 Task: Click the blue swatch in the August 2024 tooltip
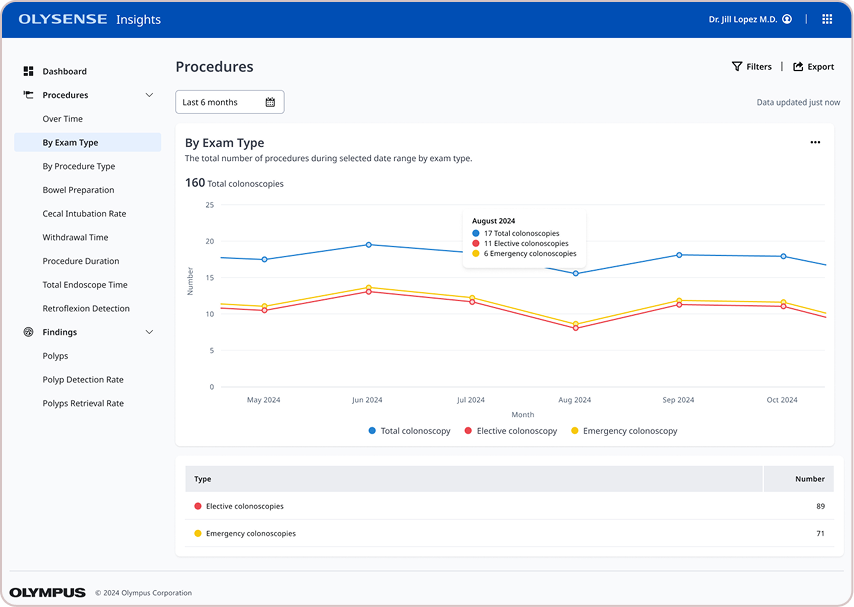pyautogui.click(x=475, y=233)
